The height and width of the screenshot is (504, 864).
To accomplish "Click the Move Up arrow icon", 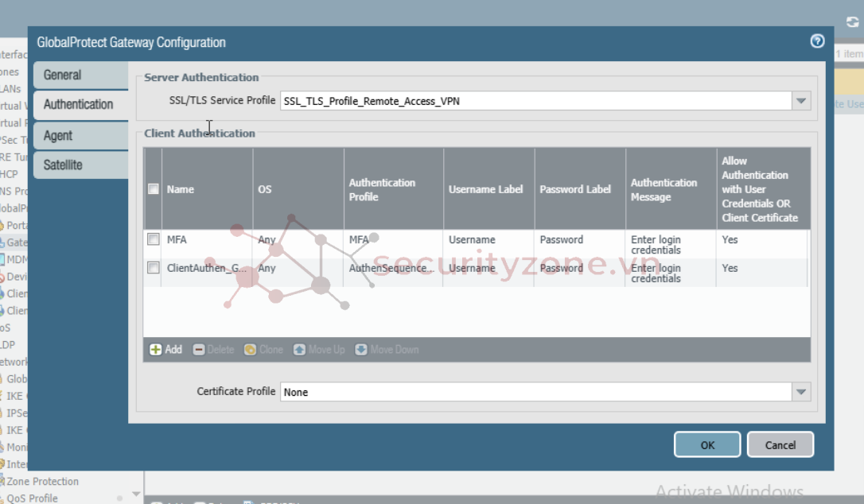I will (x=299, y=350).
